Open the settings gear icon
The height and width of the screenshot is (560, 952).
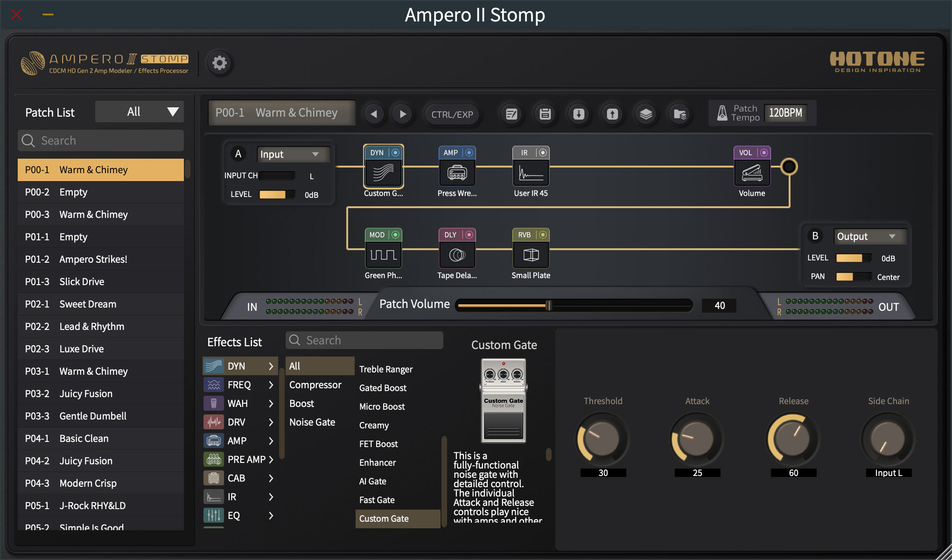(219, 63)
